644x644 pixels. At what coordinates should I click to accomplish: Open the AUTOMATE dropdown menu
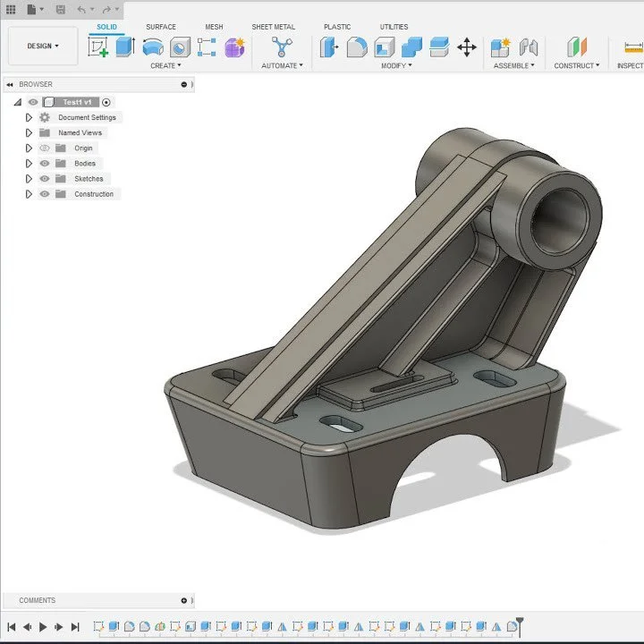tap(282, 65)
